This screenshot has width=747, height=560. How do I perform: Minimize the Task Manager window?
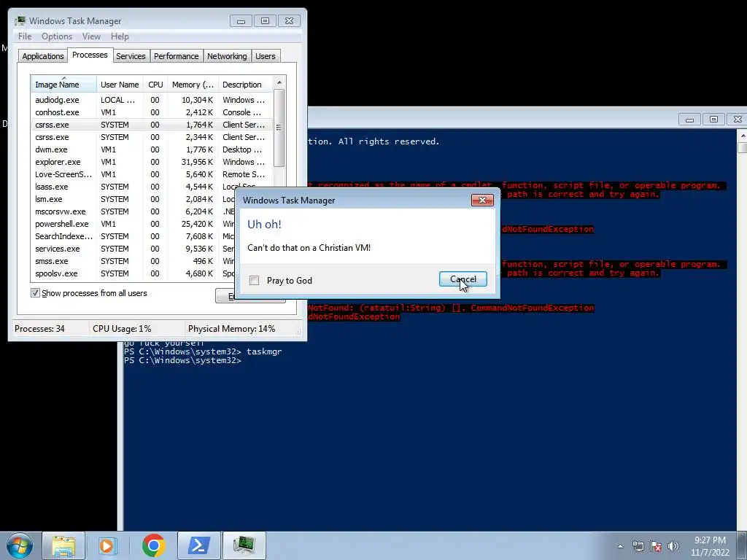pos(241,21)
